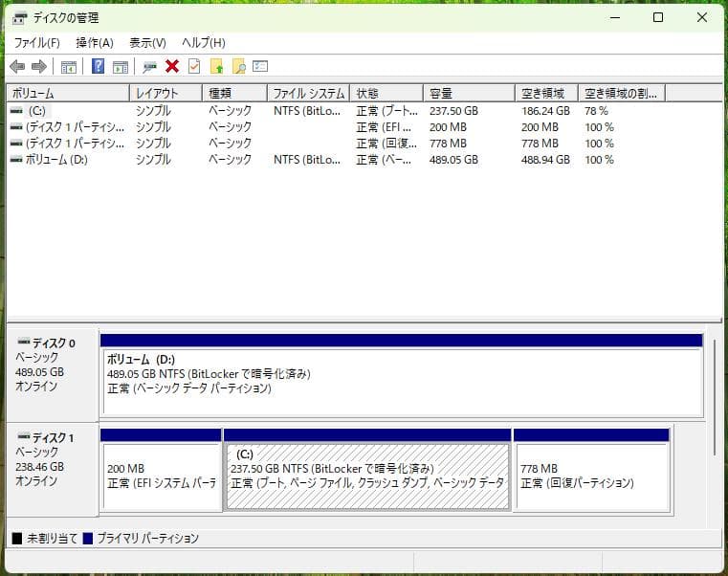Click the 488.94 GB free space cell
Viewport: 728px width, 576px height.
(545, 160)
